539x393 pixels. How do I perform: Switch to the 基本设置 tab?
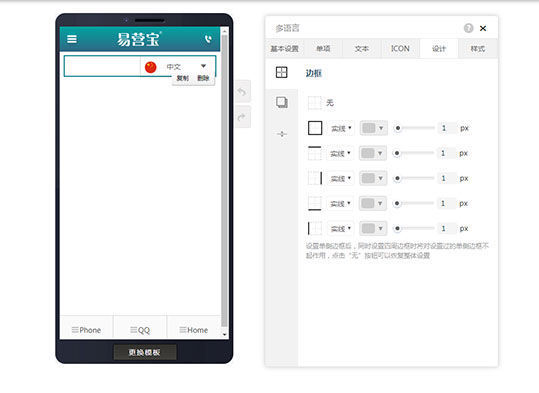285,49
